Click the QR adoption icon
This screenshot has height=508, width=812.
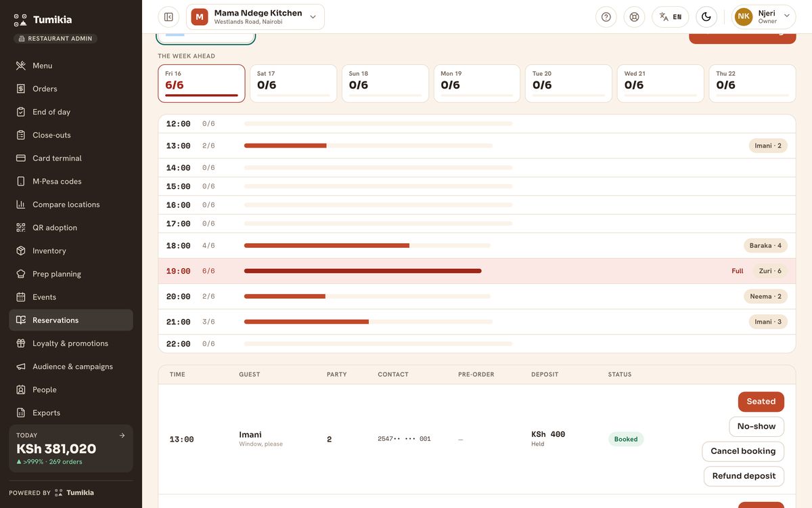tap(21, 228)
